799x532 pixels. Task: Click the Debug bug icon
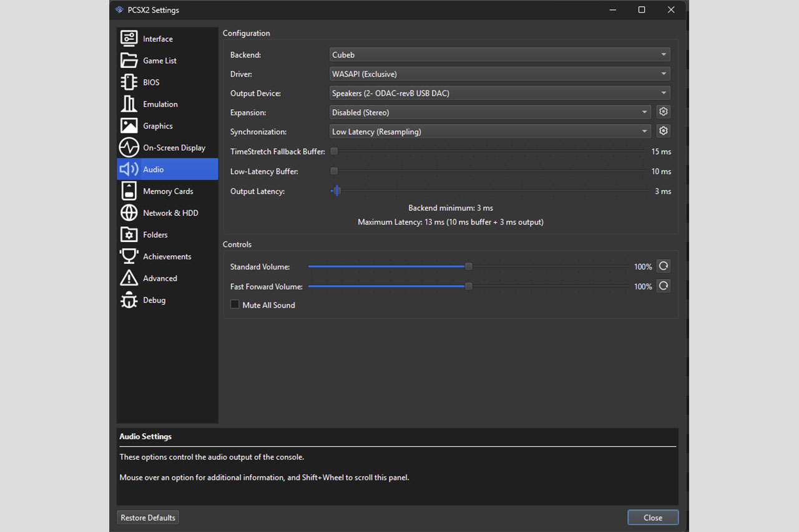[x=129, y=300]
